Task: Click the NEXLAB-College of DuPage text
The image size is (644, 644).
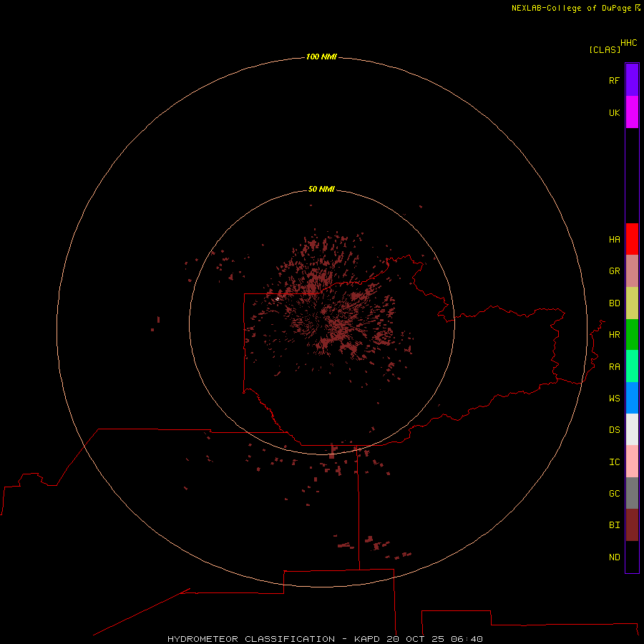Action: click(x=571, y=8)
